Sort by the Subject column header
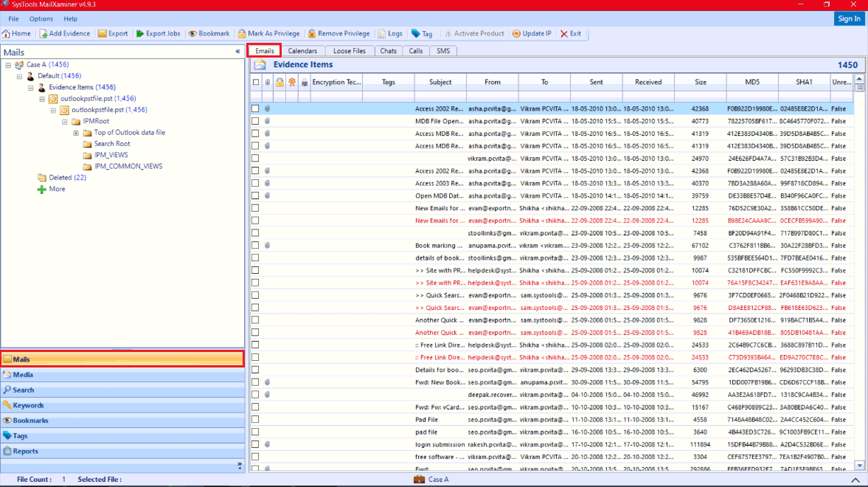This screenshot has width=868, height=487. pos(440,82)
